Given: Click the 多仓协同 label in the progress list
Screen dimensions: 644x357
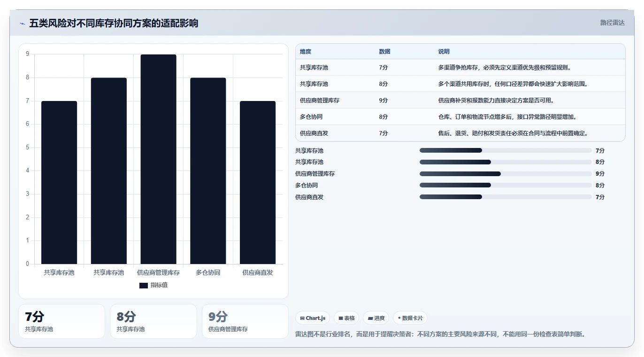Looking at the screenshot, I should 307,186.
